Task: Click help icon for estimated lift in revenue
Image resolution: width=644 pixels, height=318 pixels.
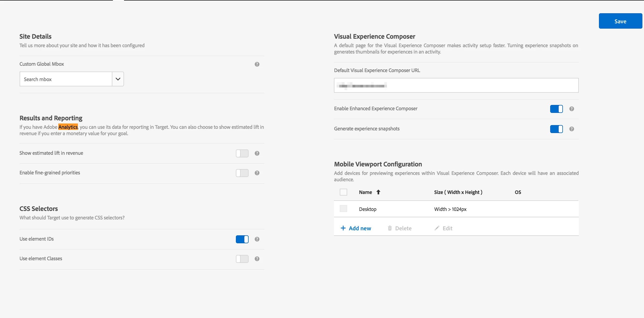Action: pyautogui.click(x=257, y=153)
